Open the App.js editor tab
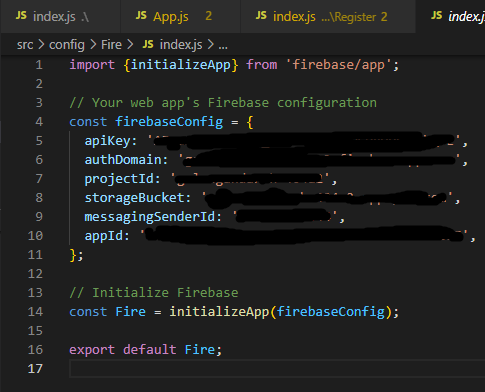The image size is (485, 392). (x=180, y=16)
